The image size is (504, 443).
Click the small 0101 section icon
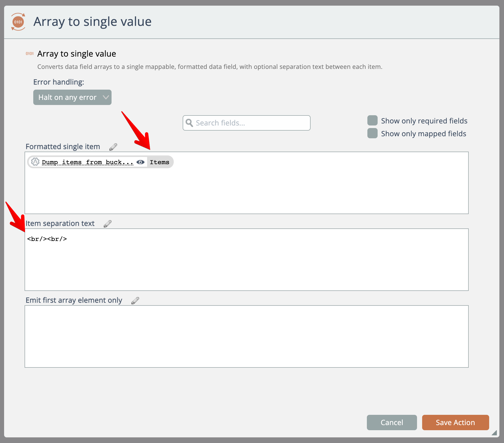pos(29,54)
